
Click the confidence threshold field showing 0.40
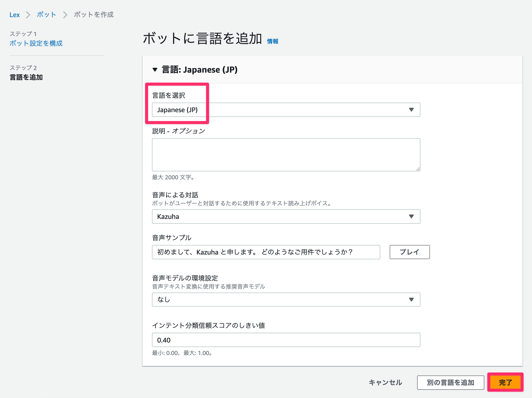pyautogui.click(x=286, y=340)
